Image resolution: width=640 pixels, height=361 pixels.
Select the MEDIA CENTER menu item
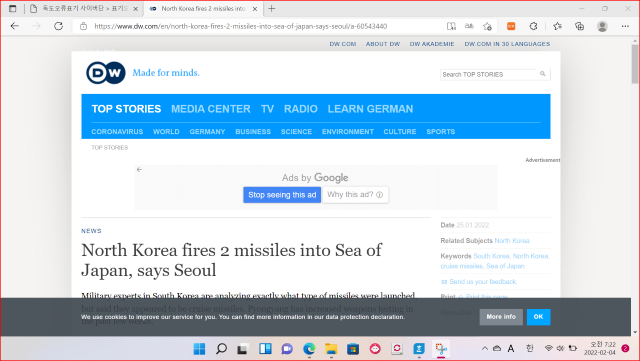coord(211,109)
